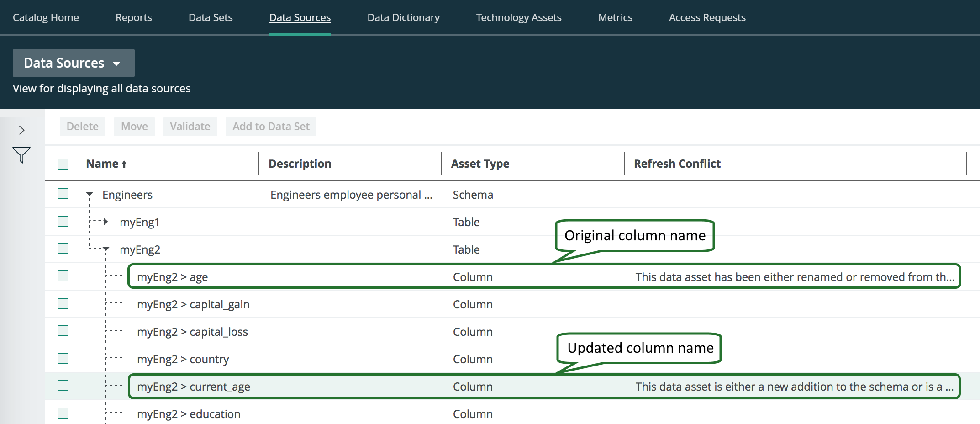Tick the checkbox for current_age column row
Screen dimensions: 980x424
pos(63,386)
